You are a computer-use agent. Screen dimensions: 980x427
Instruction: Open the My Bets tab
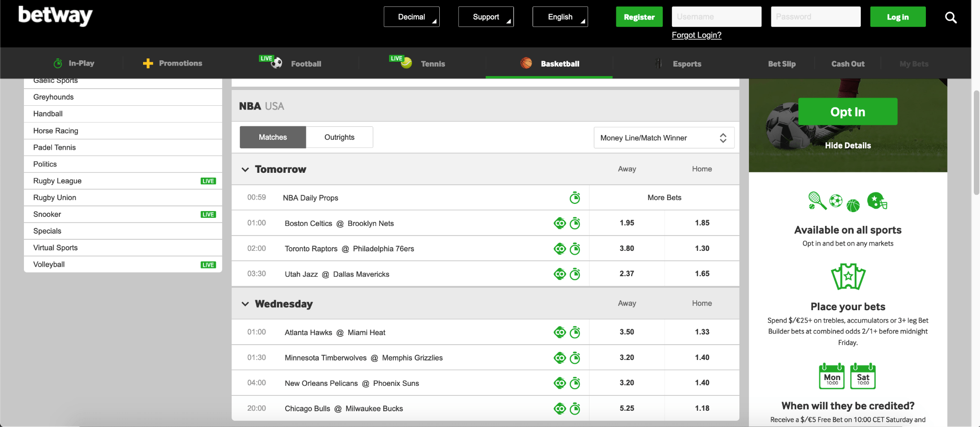(914, 64)
